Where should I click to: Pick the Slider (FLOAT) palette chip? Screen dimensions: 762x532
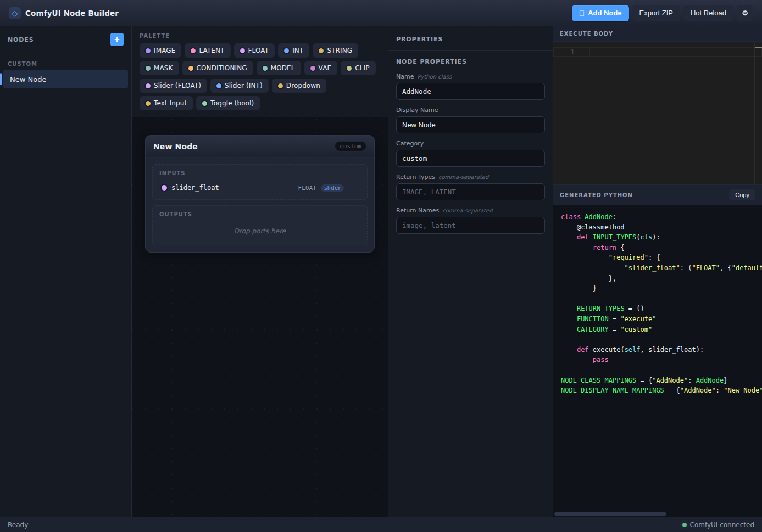173,86
